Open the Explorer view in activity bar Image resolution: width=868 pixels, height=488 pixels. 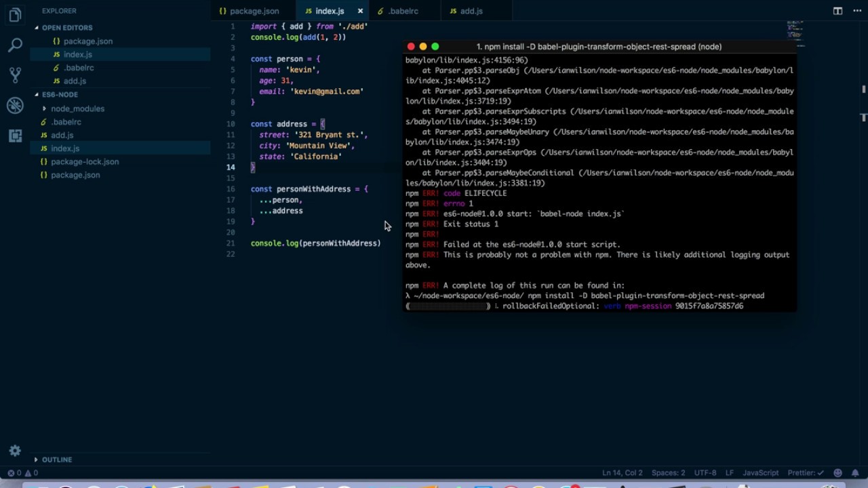point(15,15)
